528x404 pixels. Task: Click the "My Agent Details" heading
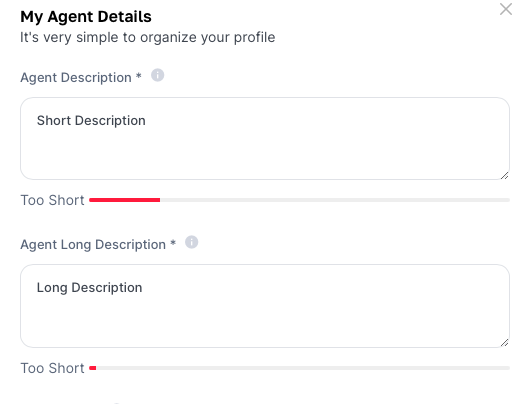tap(86, 16)
